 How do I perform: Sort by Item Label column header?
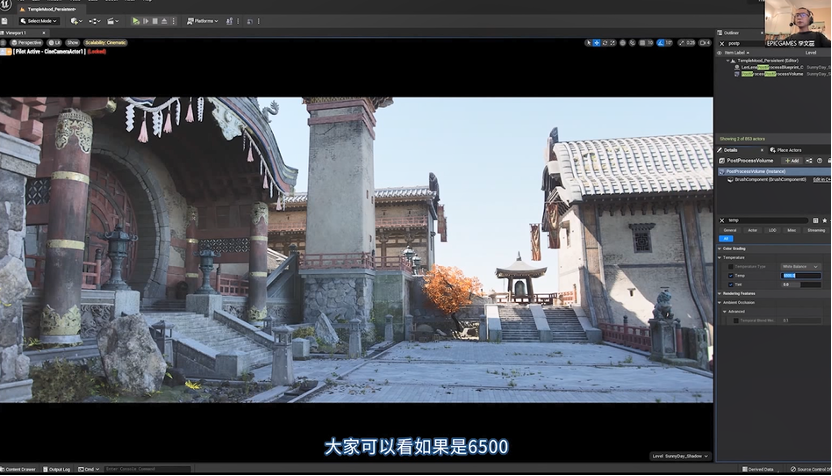(x=736, y=53)
